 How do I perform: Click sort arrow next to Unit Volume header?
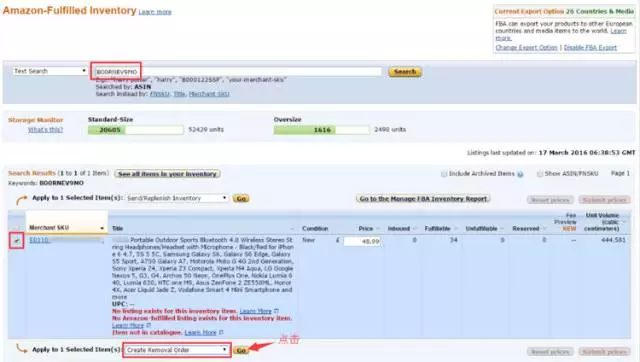624,222
